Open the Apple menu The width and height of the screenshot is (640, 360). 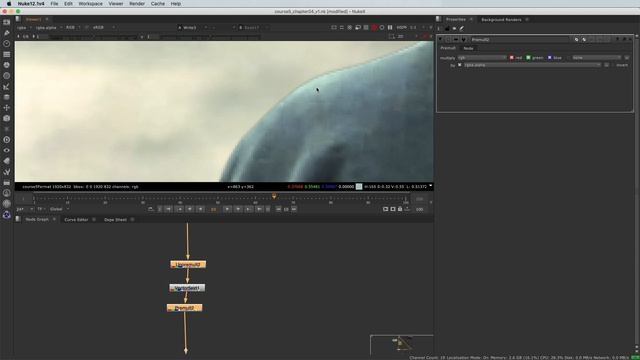tap(9, 4)
